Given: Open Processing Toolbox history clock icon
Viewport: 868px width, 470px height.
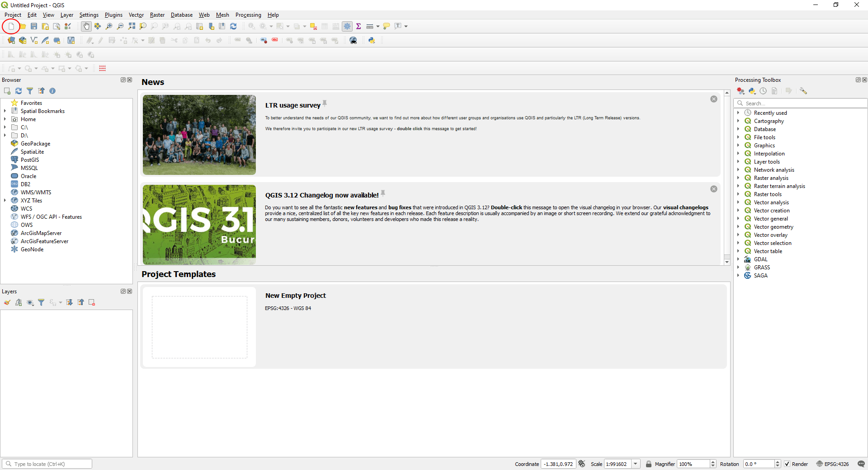Looking at the screenshot, I should (763, 91).
